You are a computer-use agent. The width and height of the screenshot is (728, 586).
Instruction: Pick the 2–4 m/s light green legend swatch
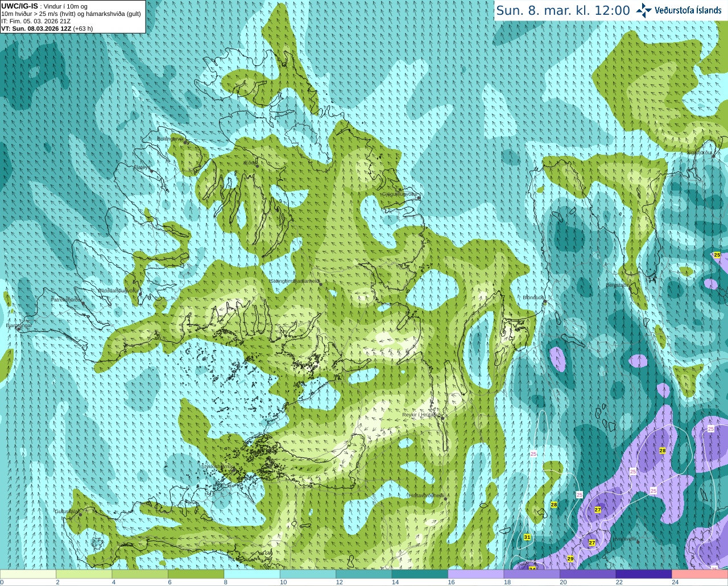pyautogui.click(x=84, y=573)
